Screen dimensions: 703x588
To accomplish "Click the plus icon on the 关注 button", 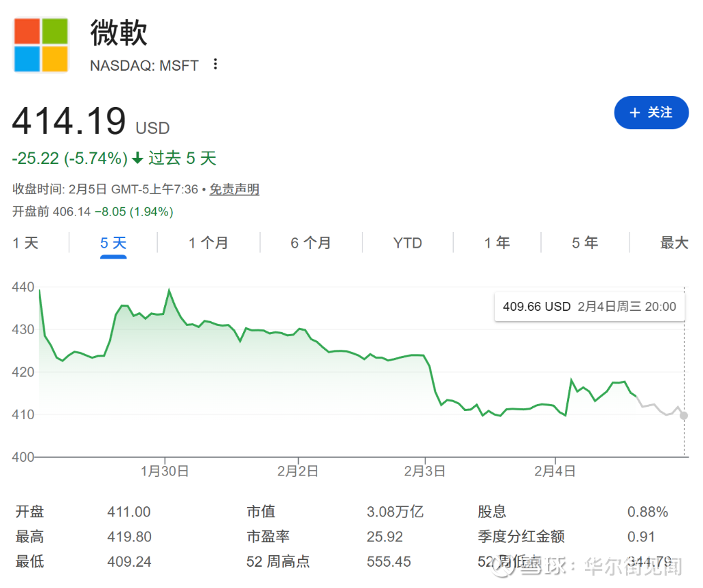I will pyautogui.click(x=634, y=113).
